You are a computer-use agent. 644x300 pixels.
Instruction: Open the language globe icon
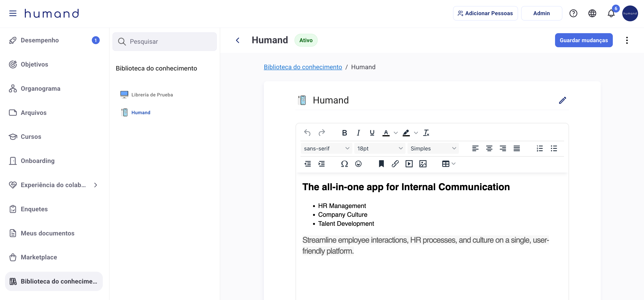pyautogui.click(x=592, y=13)
